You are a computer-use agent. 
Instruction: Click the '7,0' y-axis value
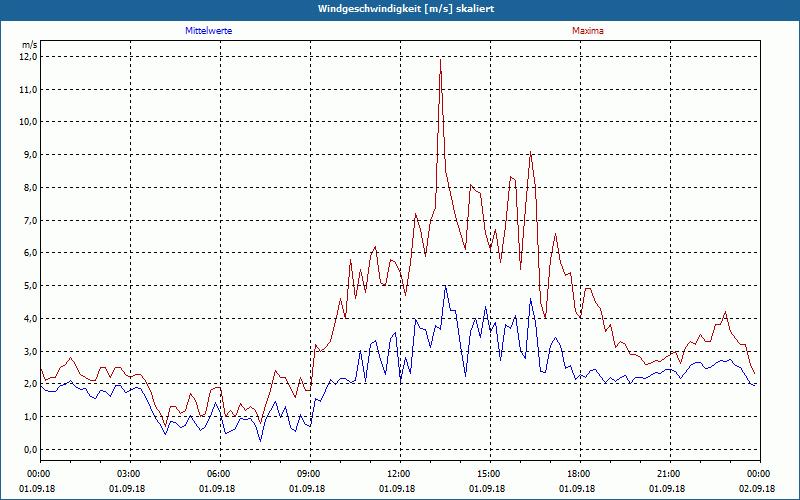click(31, 220)
